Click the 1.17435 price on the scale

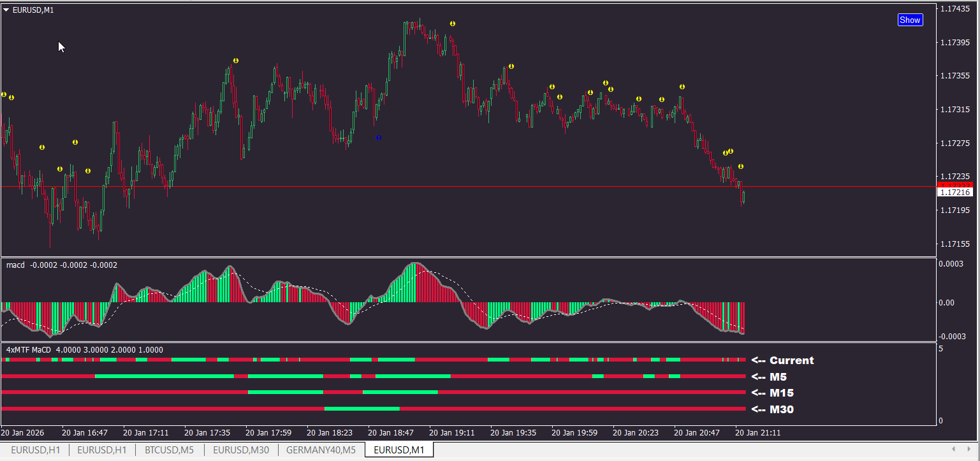coord(955,9)
